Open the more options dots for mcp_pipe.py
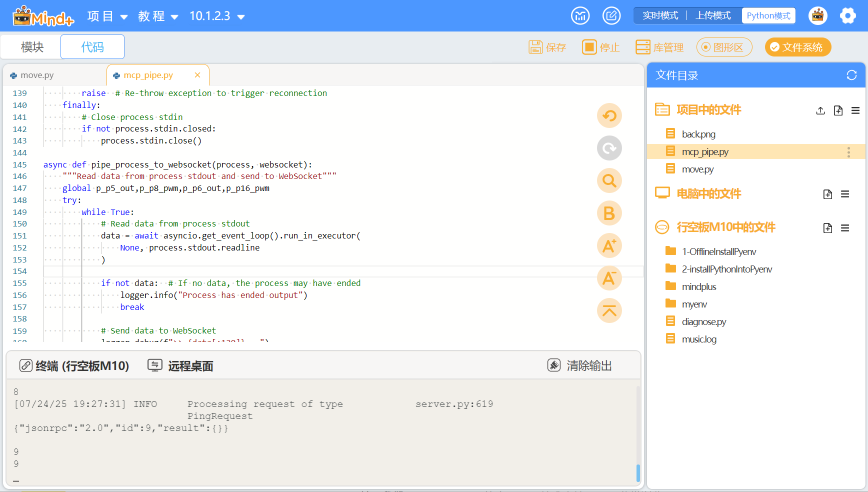868x492 pixels. [848, 152]
